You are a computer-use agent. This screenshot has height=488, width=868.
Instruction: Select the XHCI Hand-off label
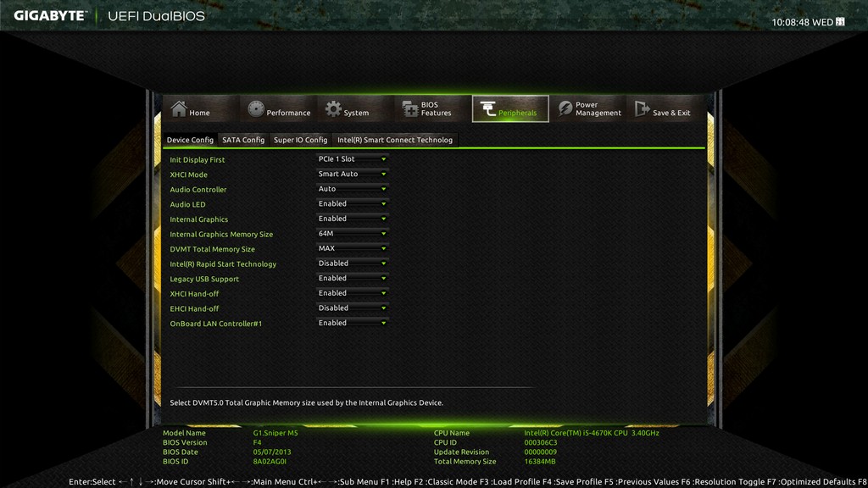194,294
